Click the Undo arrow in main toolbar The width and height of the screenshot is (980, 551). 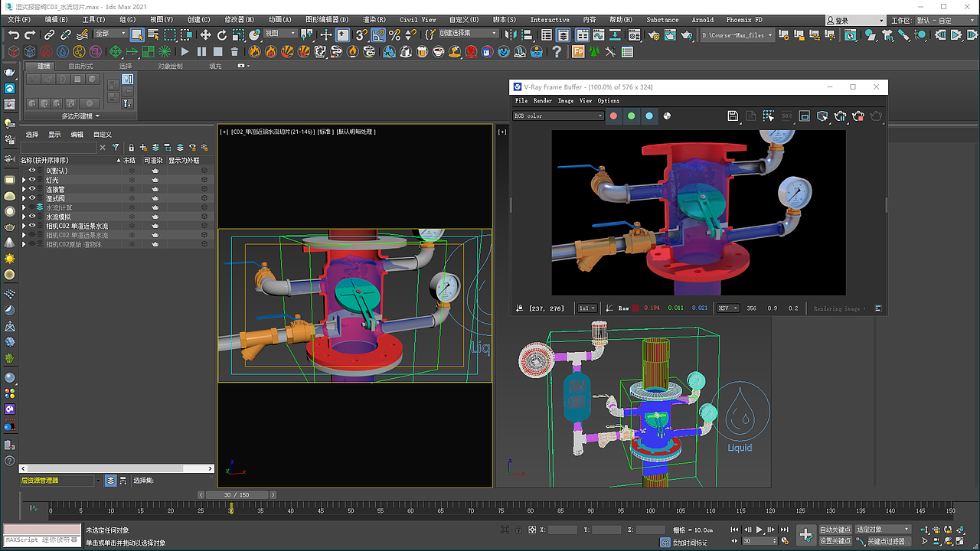(14, 34)
